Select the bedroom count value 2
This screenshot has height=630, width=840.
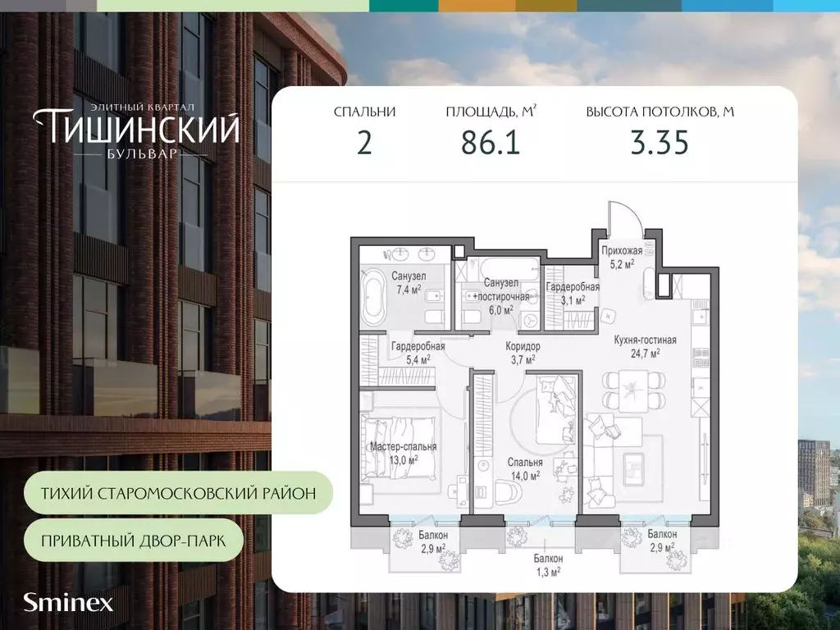point(364,144)
